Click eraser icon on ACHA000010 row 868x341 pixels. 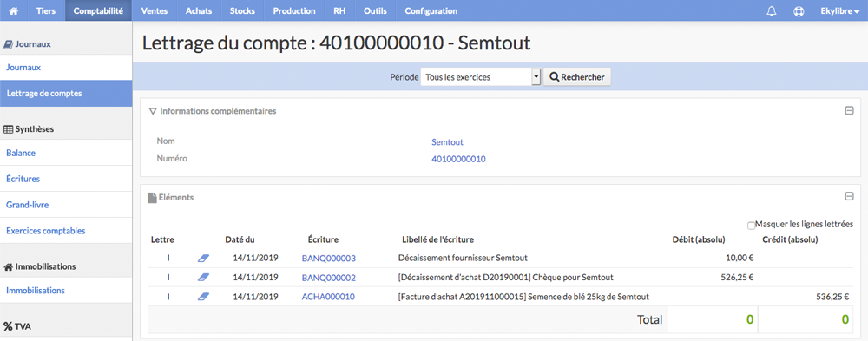pyautogui.click(x=203, y=297)
